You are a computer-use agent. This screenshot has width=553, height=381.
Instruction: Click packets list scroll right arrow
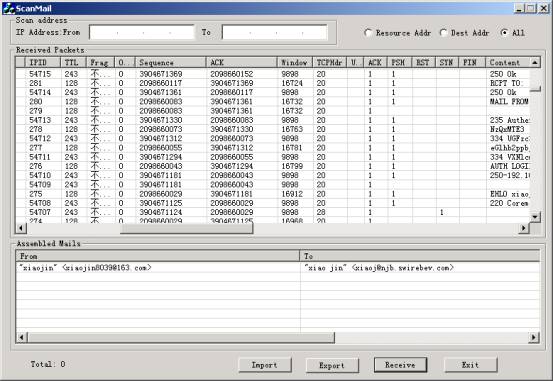pyautogui.click(x=524, y=228)
